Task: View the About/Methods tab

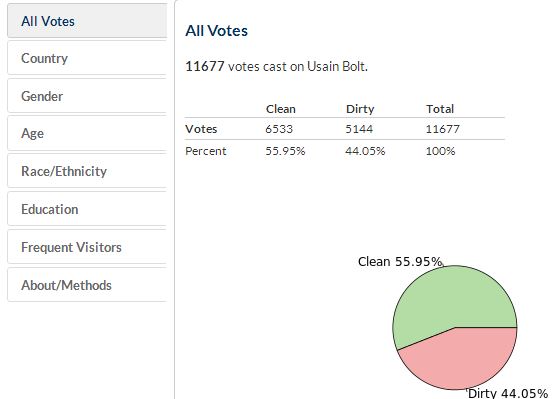Action: [x=87, y=285]
